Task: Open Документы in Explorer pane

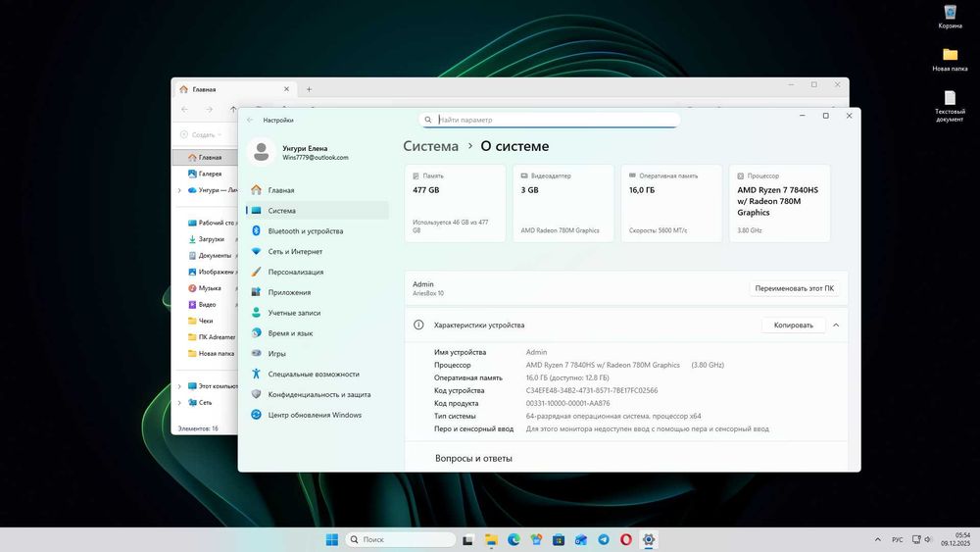Action: pos(212,255)
